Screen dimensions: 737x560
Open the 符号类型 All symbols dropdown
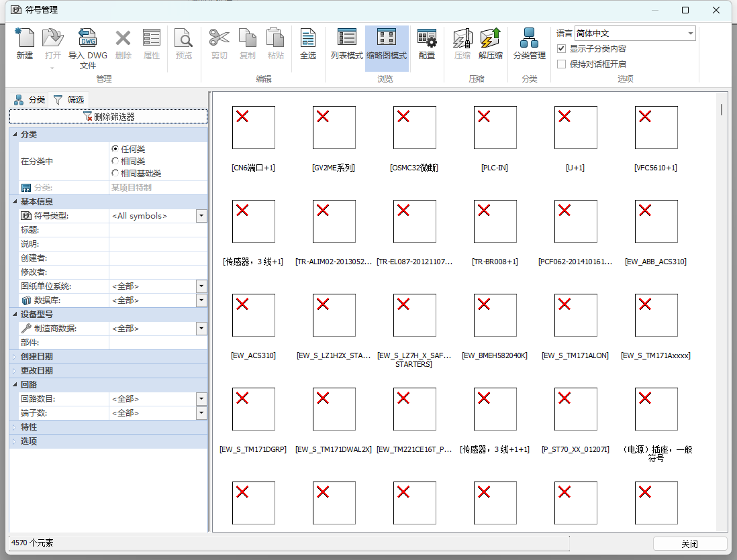(x=201, y=216)
